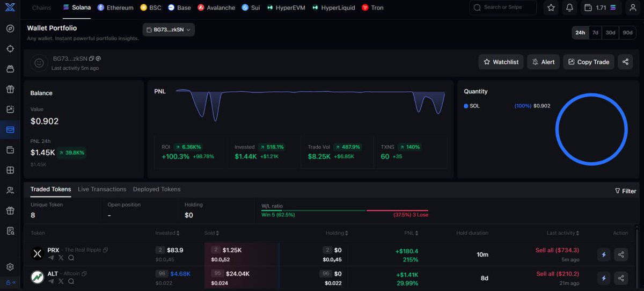Switch to the Base chain
The width and height of the screenshot is (644, 291).
[x=179, y=8]
